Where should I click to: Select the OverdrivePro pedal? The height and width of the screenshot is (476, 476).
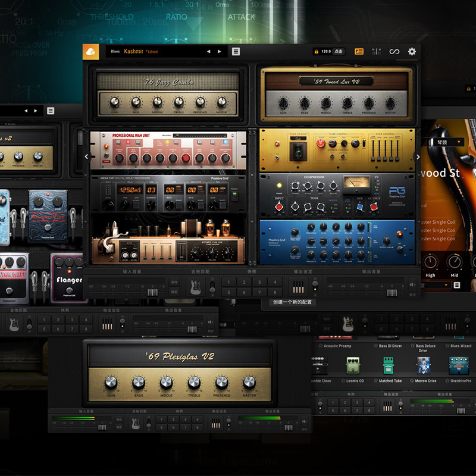click(459, 365)
